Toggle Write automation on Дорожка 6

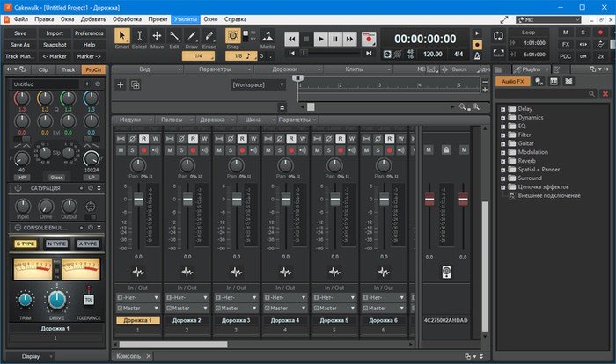pyautogui.click(x=400, y=139)
